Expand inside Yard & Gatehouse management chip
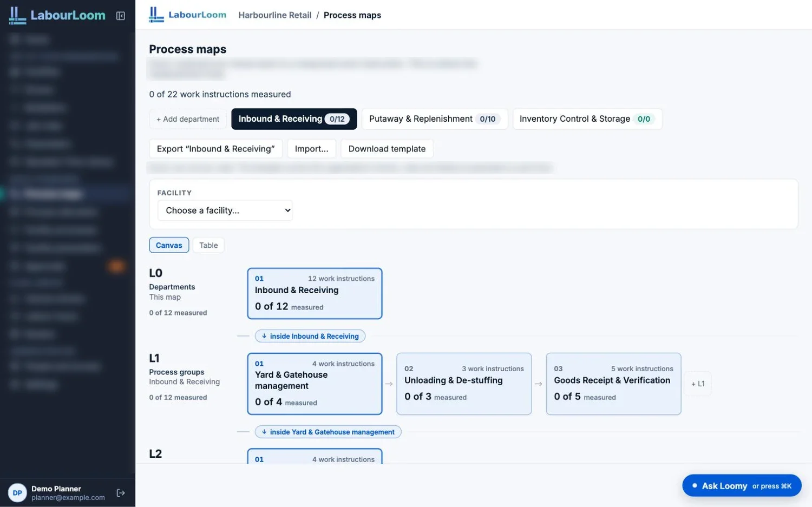This screenshot has width=812, height=507. (x=328, y=432)
